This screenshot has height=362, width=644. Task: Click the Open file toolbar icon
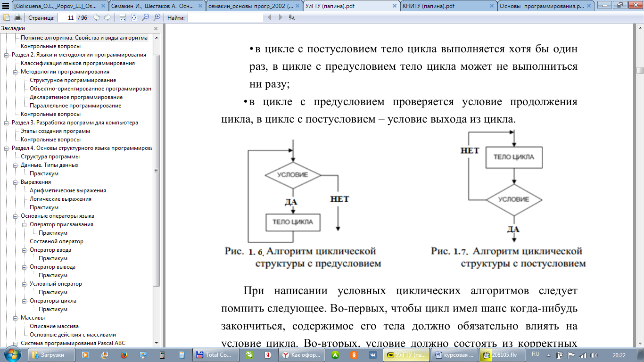click(x=7, y=17)
